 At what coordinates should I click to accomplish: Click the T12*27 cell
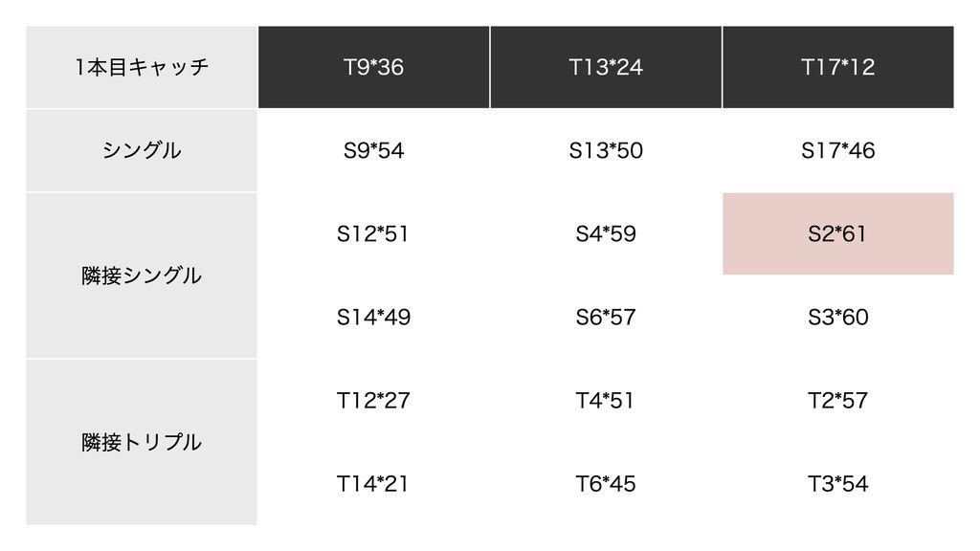[374, 401]
